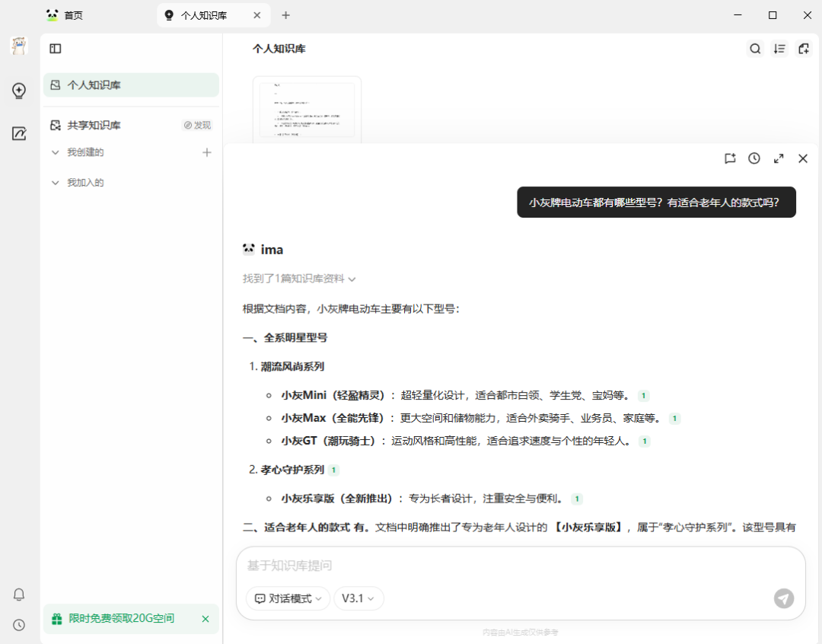
Task: Open the notifications bell icon
Action: point(19,595)
